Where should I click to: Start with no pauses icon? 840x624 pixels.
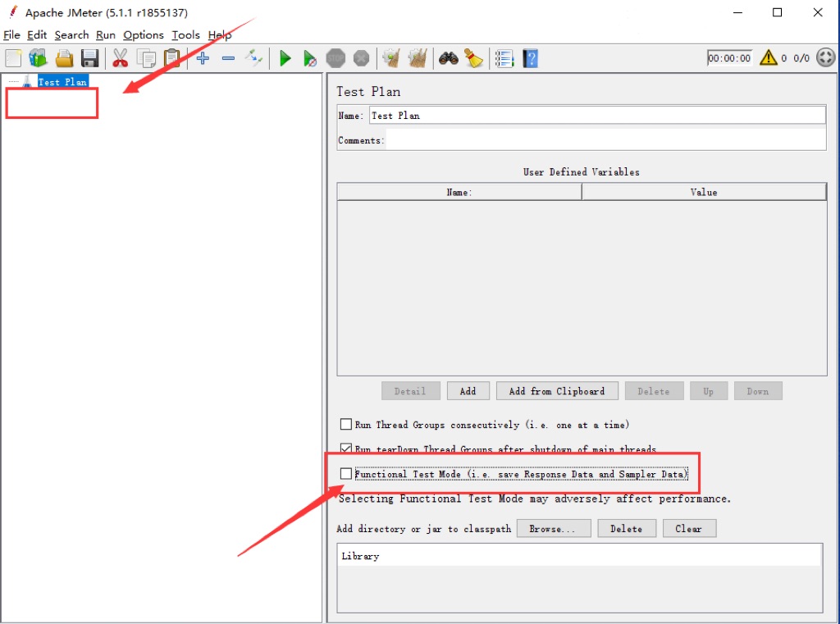[x=309, y=58]
